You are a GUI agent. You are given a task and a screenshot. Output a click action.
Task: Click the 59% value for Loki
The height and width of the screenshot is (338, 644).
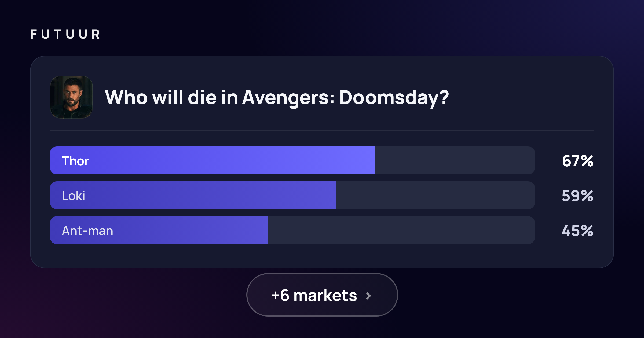click(578, 196)
